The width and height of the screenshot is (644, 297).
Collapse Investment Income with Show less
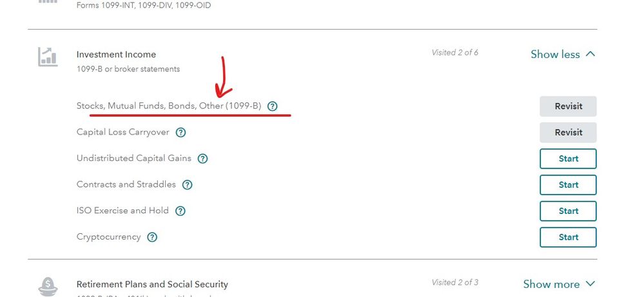click(563, 54)
